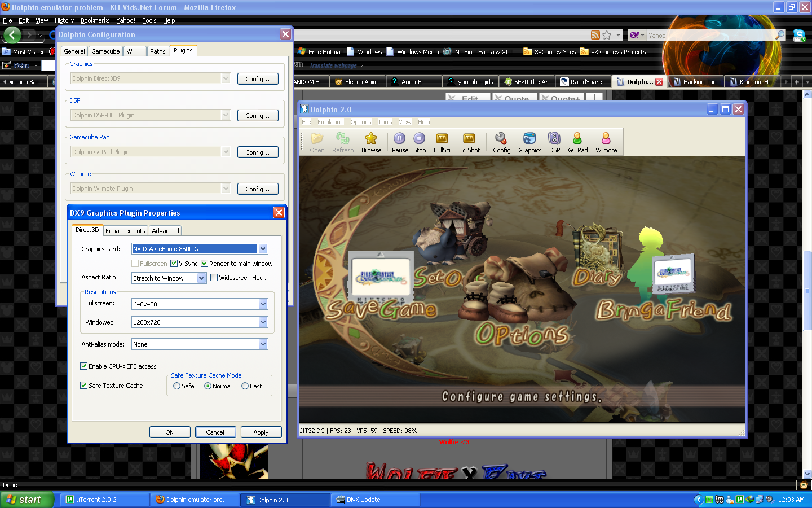The width and height of the screenshot is (812, 508).
Task: Click Skype icon in Firefox toolbar
Action: click(x=800, y=35)
